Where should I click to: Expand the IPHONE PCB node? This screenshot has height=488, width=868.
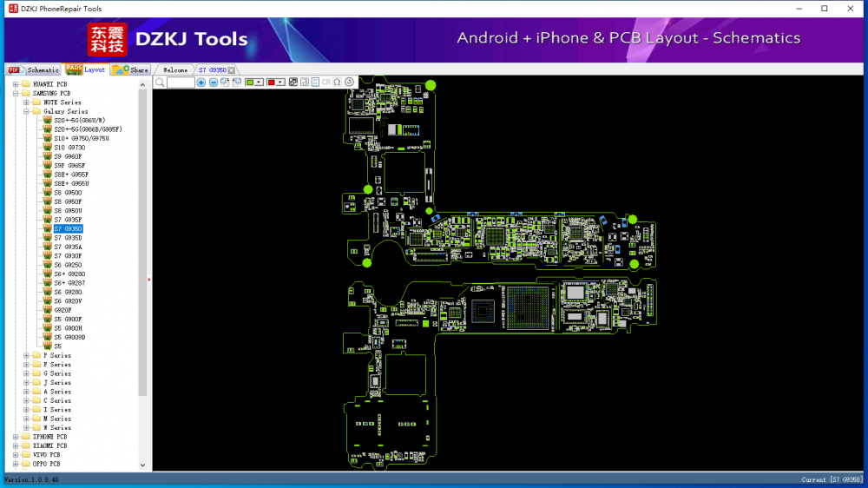tap(16, 437)
